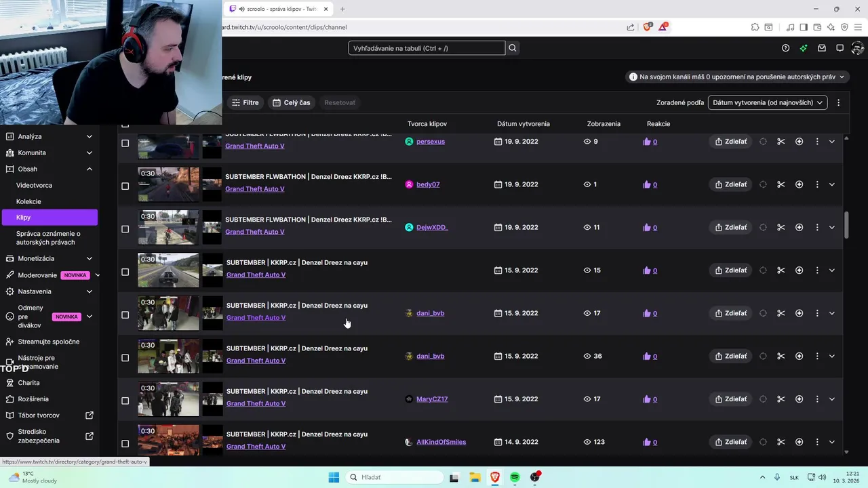Viewport: 868px width, 488px height.
Task: Click the Filtre button
Action: click(245, 102)
